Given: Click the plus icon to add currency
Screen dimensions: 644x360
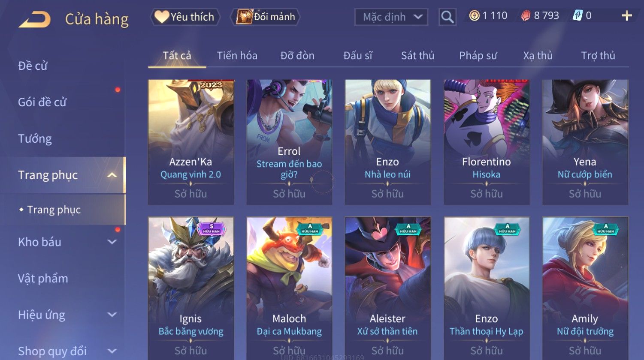Looking at the screenshot, I should tap(627, 16).
